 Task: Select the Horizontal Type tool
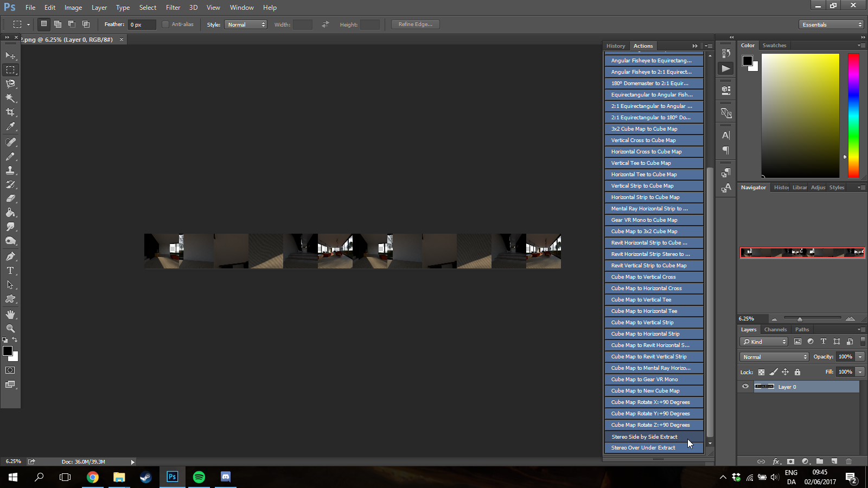(x=10, y=271)
